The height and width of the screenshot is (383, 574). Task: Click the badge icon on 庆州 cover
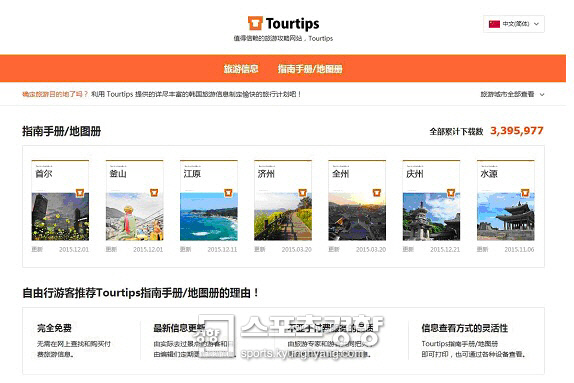[451, 193]
